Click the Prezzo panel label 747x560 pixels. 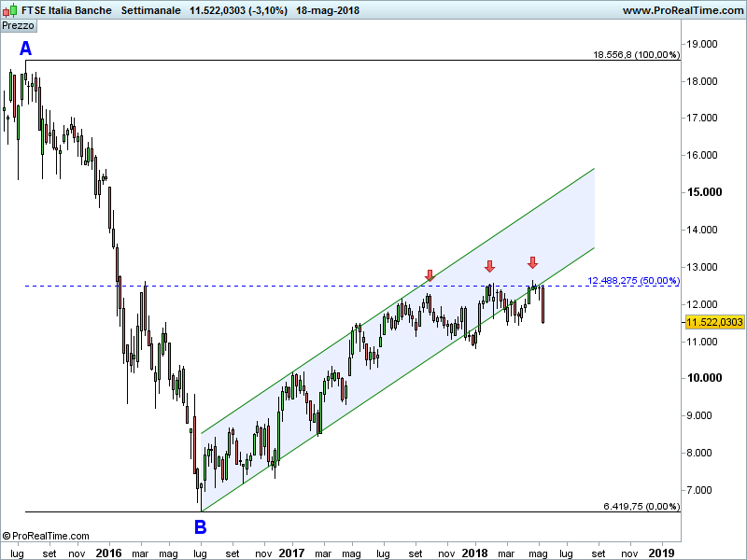click(x=18, y=26)
